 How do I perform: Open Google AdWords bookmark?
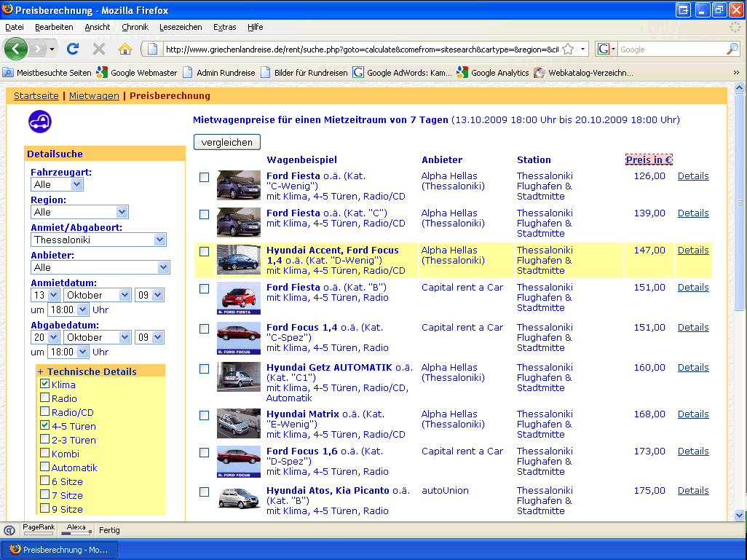(402, 72)
